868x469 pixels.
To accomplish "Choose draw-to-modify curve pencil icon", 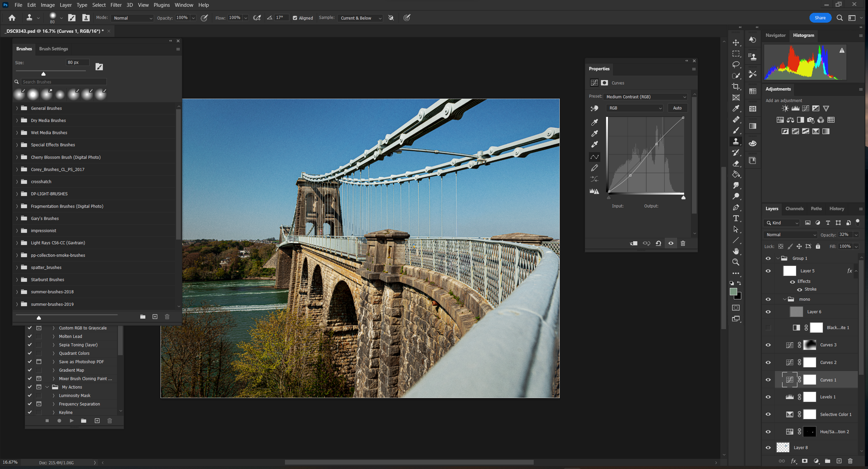I will (x=594, y=168).
